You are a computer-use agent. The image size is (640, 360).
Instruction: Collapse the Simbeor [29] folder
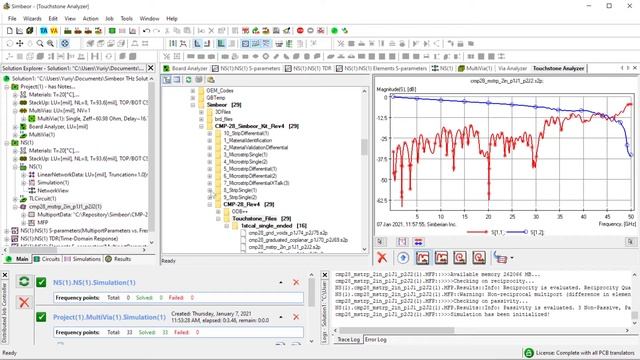193,105
